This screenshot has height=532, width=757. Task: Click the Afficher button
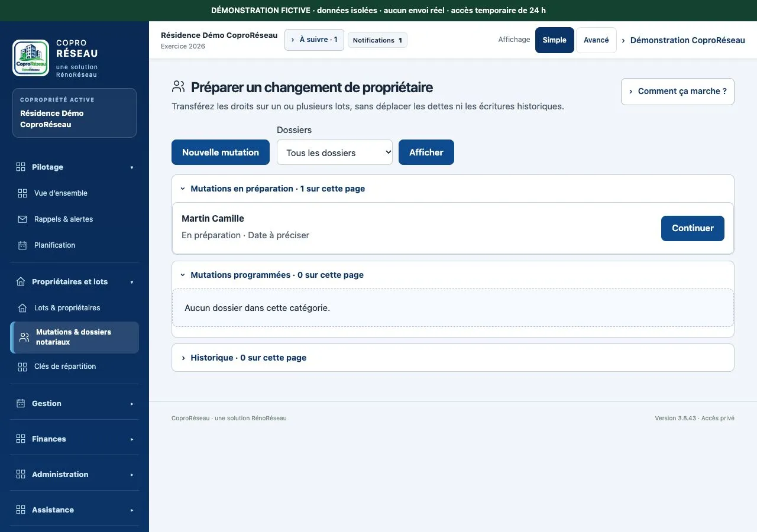pyautogui.click(x=426, y=153)
